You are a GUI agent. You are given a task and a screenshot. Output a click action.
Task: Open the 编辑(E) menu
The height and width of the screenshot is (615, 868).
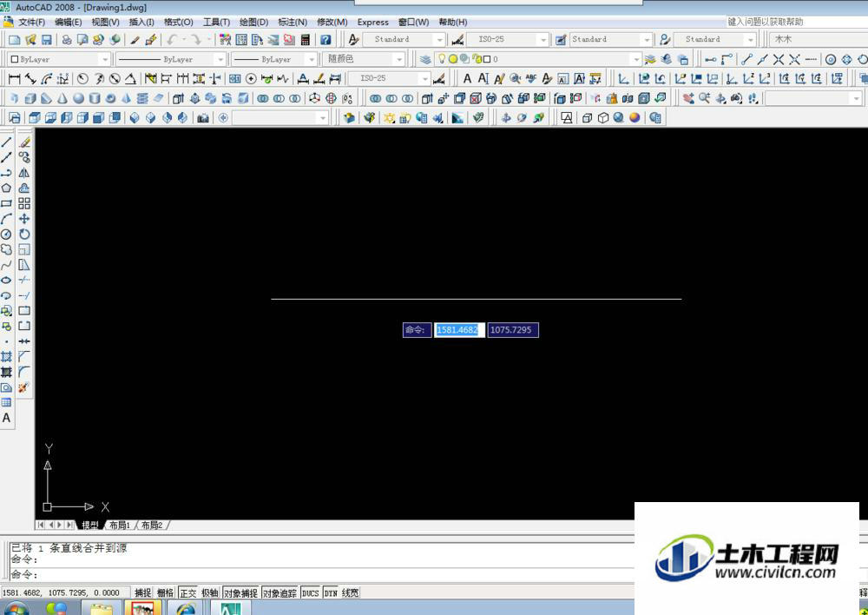coord(68,23)
